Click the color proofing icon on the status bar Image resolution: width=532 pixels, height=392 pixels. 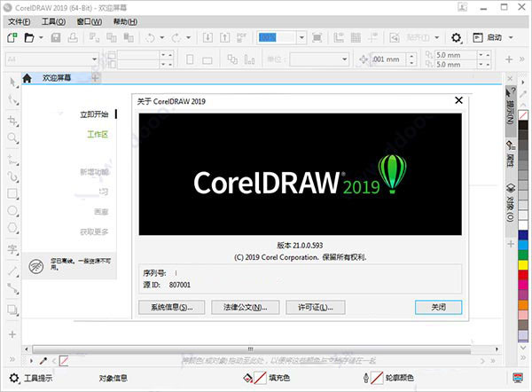point(518,378)
